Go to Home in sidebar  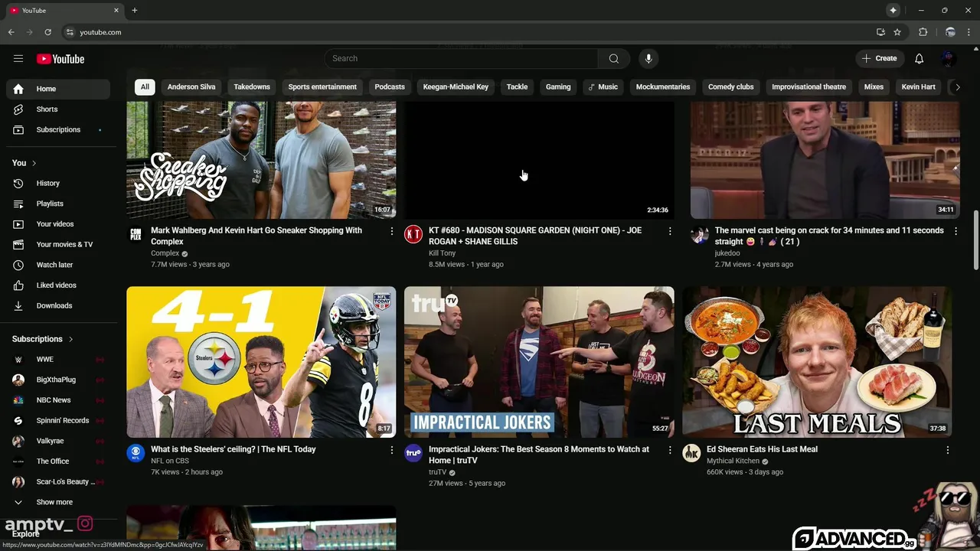pyautogui.click(x=58, y=89)
